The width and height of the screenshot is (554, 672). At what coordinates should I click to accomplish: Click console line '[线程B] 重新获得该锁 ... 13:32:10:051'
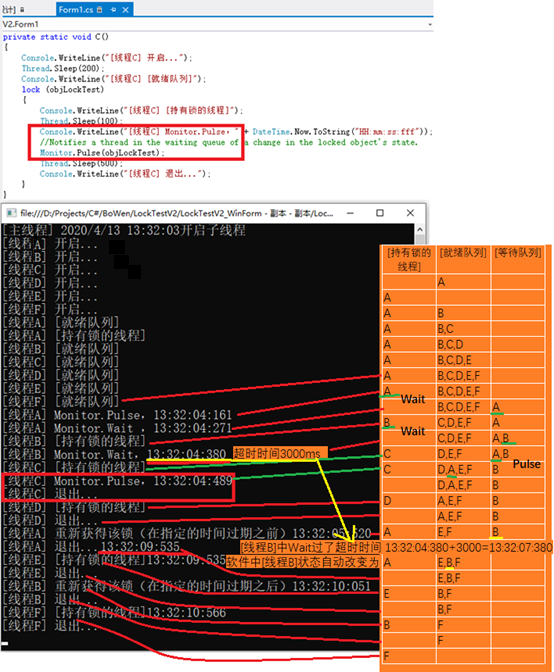click(x=187, y=586)
